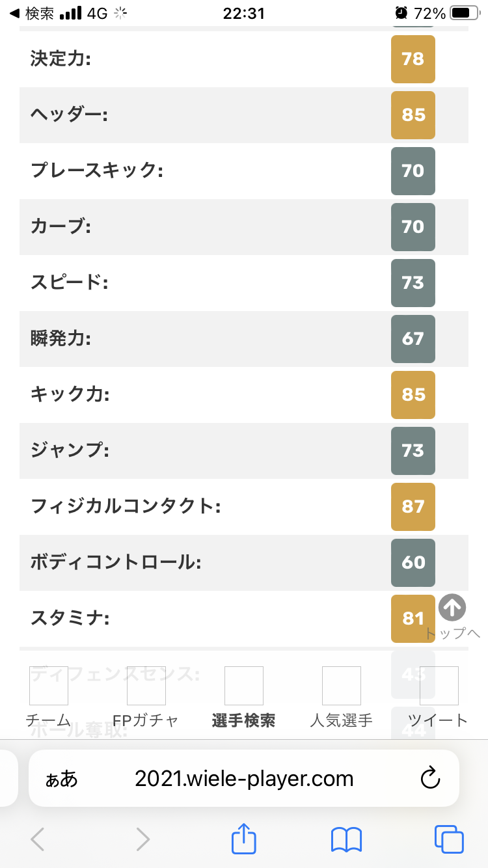488x868 pixels.
Task: Return to previous app via 検索 back link
Action: point(33,13)
